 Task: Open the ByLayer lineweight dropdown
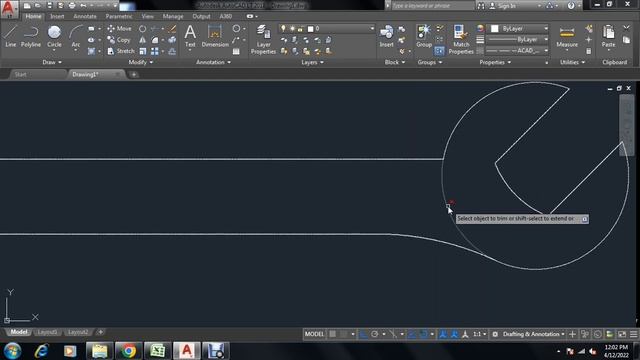(518, 40)
